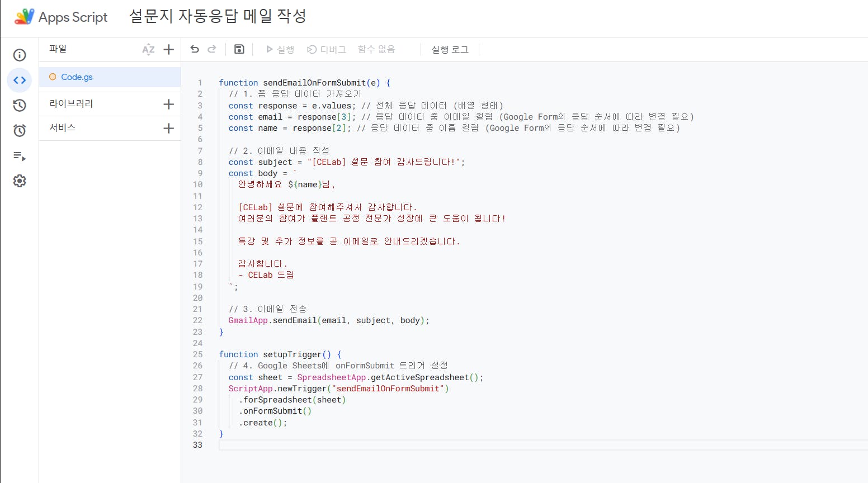Click line number 1 in gutter
The height and width of the screenshot is (483, 868).
[x=200, y=83]
